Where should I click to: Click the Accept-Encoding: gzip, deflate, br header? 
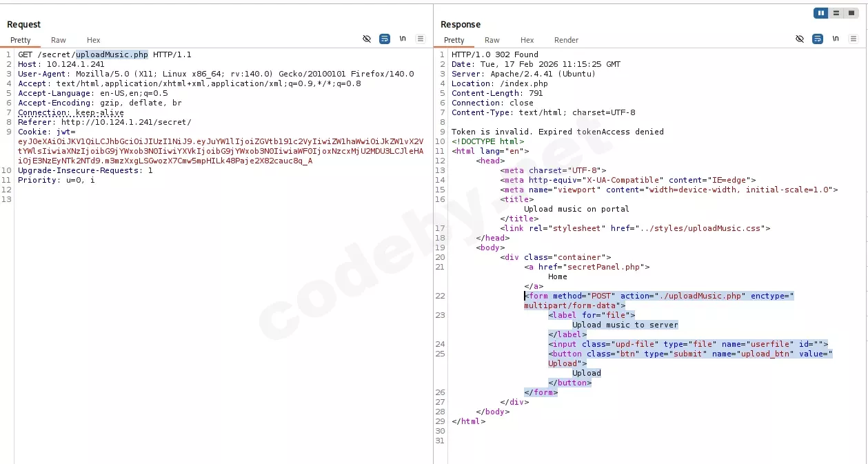click(100, 103)
